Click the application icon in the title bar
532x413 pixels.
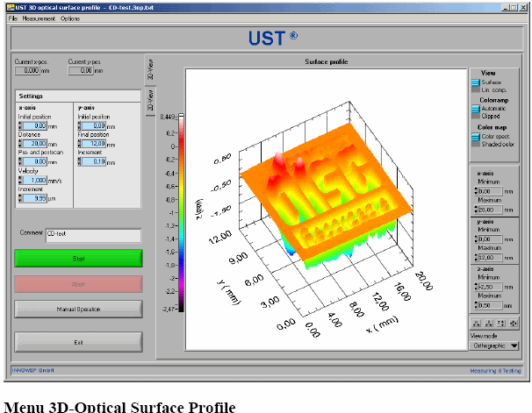pyautogui.click(x=11, y=8)
